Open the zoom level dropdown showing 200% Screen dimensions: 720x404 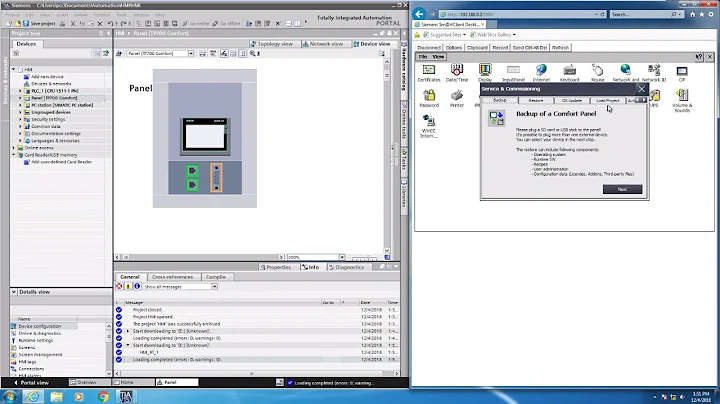coord(342,257)
